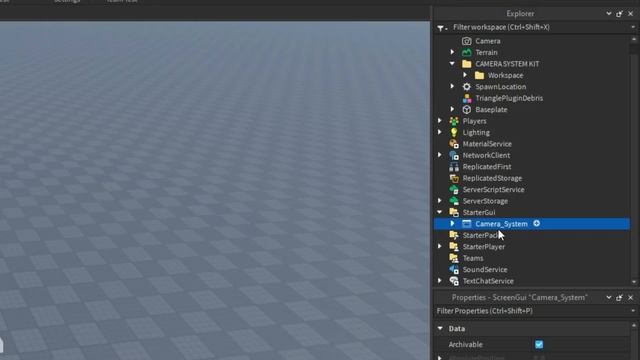Click the NetworkClient icon
The height and width of the screenshot is (360, 640).
coord(454,155)
